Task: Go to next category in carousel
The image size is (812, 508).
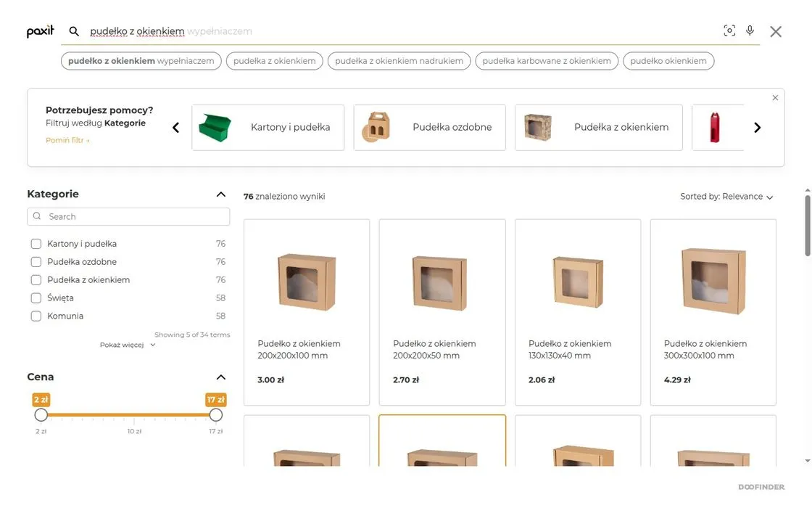Action: click(x=757, y=128)
